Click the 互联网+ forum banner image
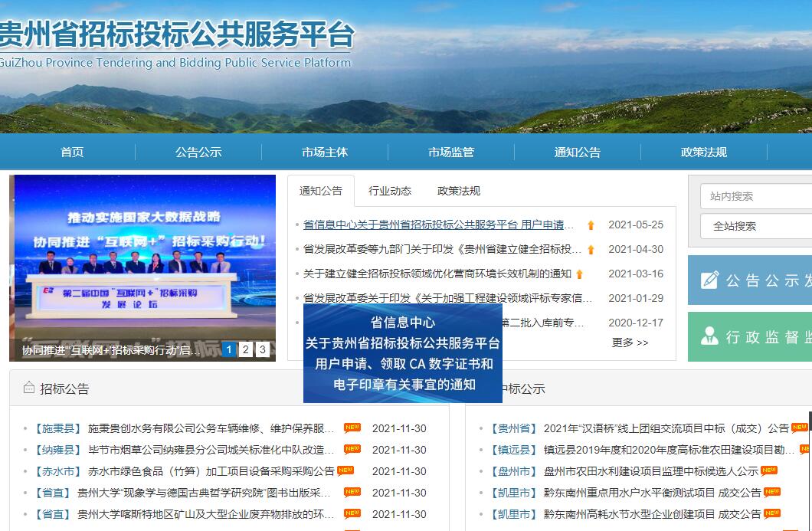This screenshot has width=812, height=531. [142, 261]
